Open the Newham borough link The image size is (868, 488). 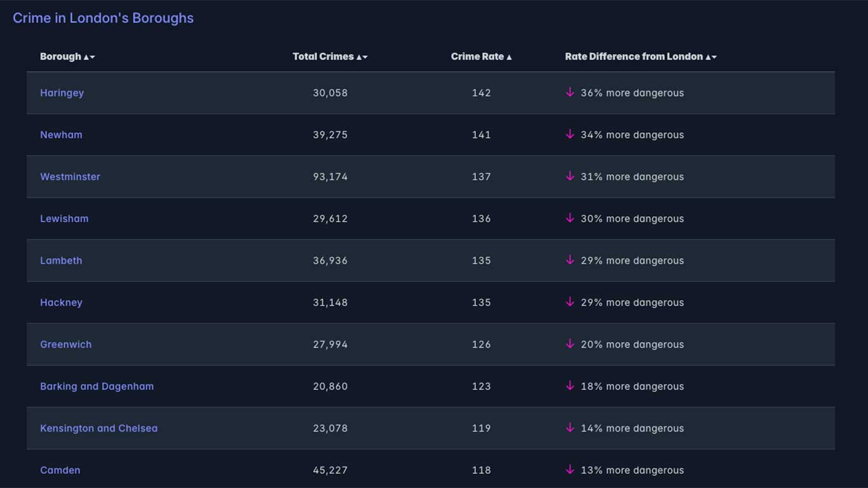(x=61, y=135)
